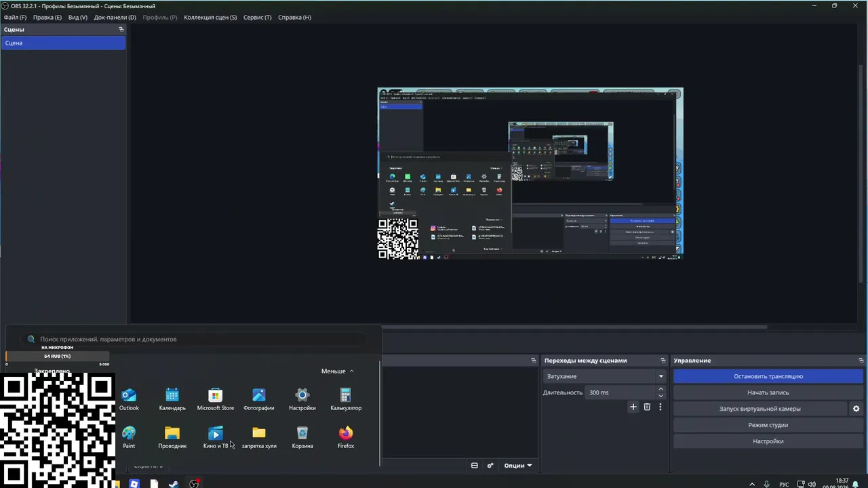
Task: Click Начать запись button
Action: click(768, 392)
